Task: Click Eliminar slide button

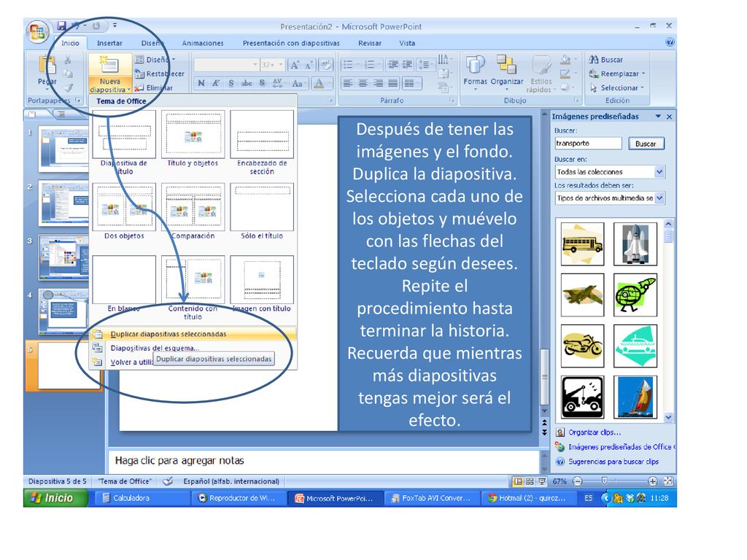Action: (x=153, y=87)
